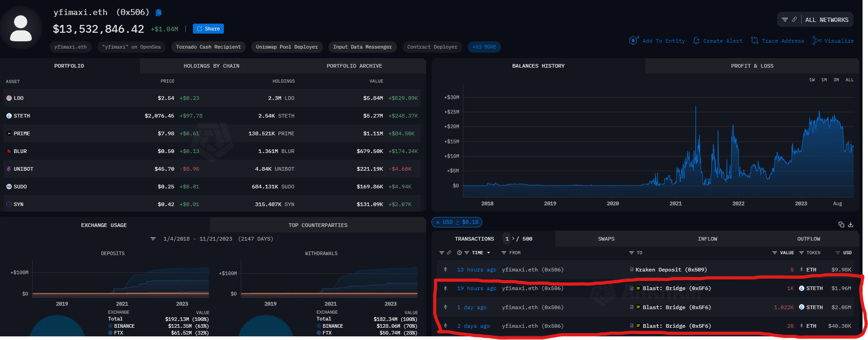Open the VALUE column filter
The width and height of the screenshot is (868, 340).
(774, 253)
